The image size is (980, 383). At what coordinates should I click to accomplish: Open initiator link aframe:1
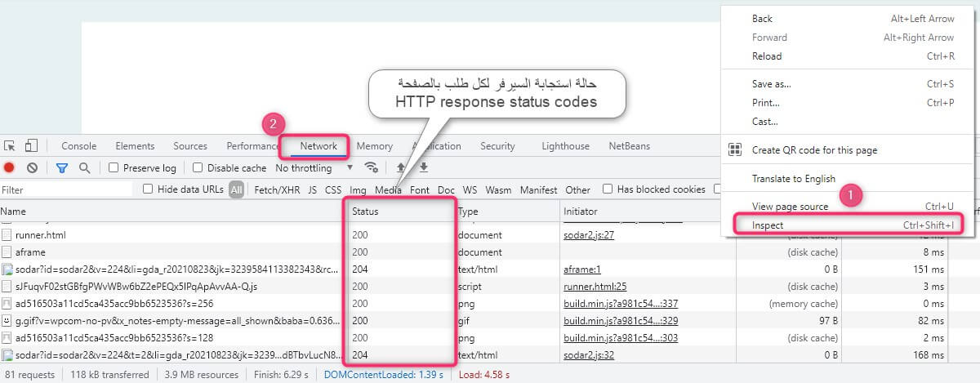click(582, 269)
